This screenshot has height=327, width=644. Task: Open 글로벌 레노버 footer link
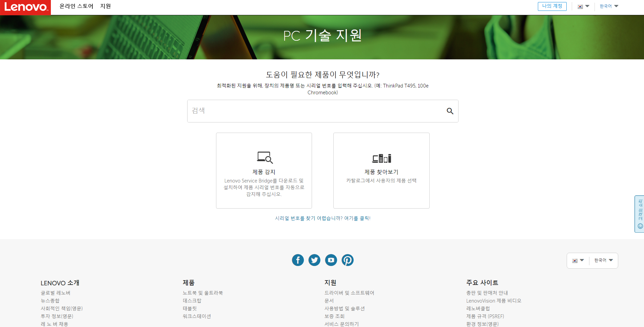click(x=56, y=293)
